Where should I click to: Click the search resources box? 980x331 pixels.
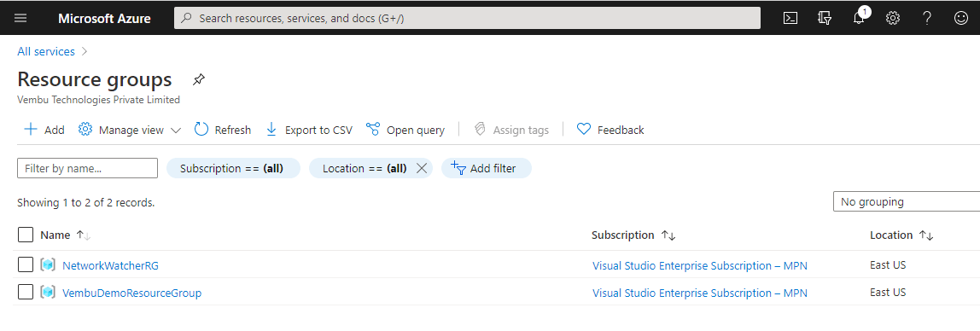point(467,18)
